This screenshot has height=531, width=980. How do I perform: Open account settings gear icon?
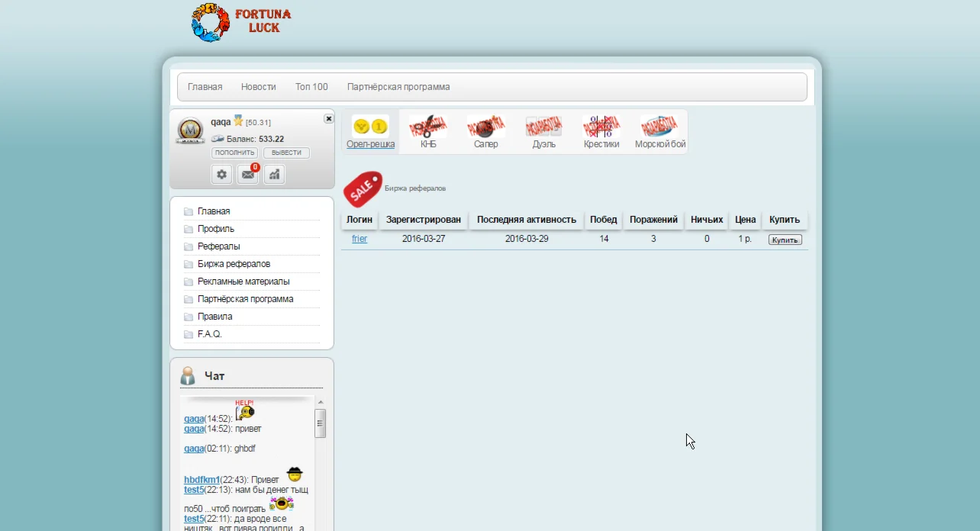[x=221, y=175]
